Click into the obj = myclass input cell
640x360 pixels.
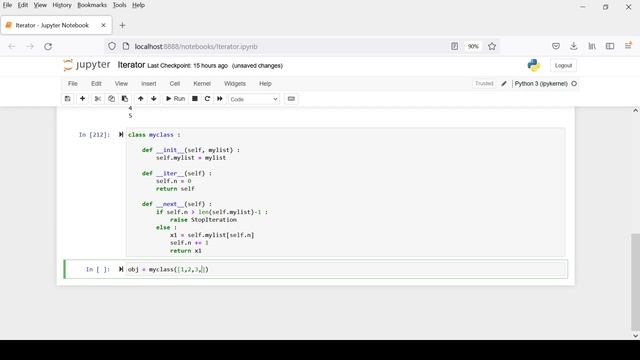(x=345, y=269)
